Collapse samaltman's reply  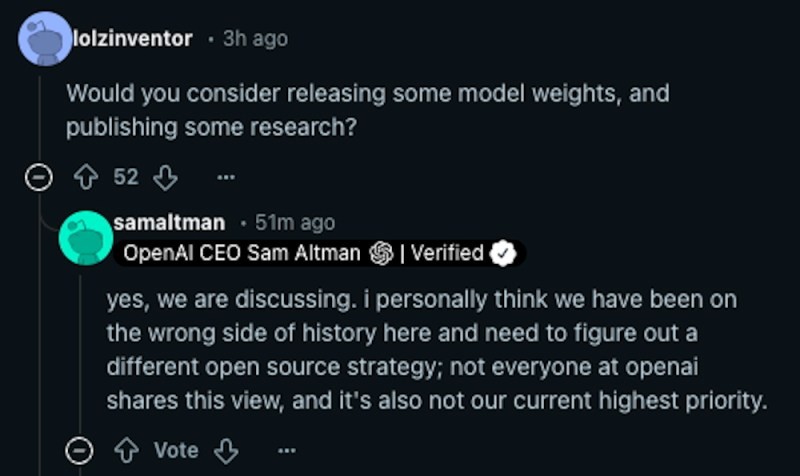tap(79, 451)
